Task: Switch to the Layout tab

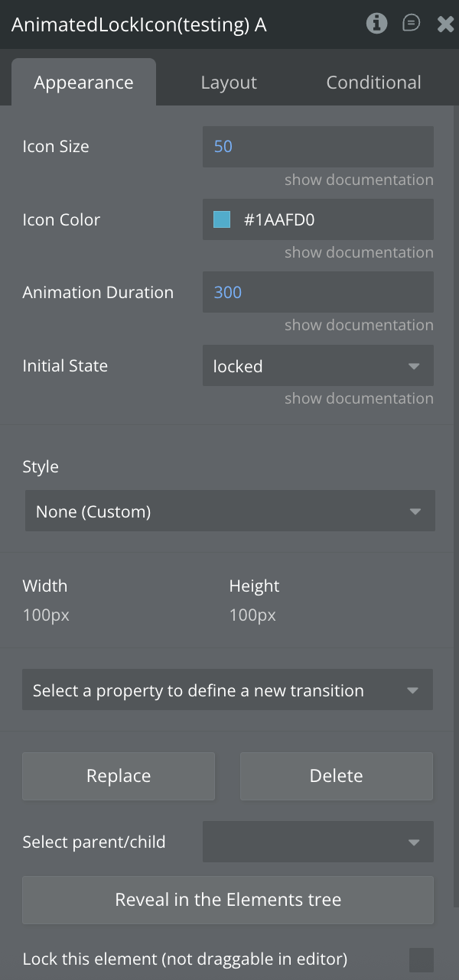Action: [x=229, y=83]
